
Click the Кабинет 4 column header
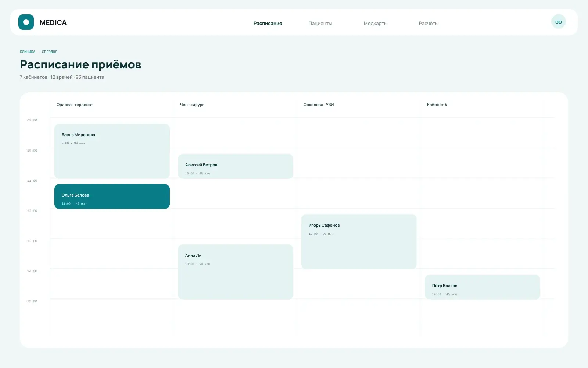pyautogui.click(x=437, y=105)
